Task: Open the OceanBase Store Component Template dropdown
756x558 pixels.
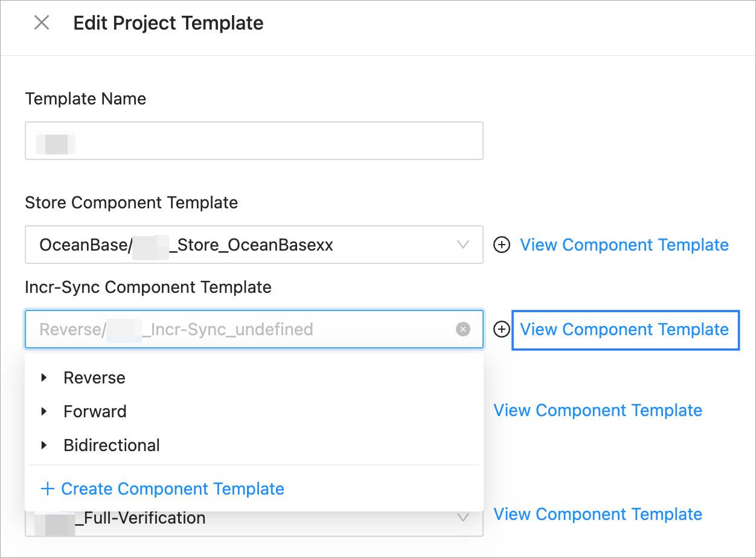Action: (242, 245)
